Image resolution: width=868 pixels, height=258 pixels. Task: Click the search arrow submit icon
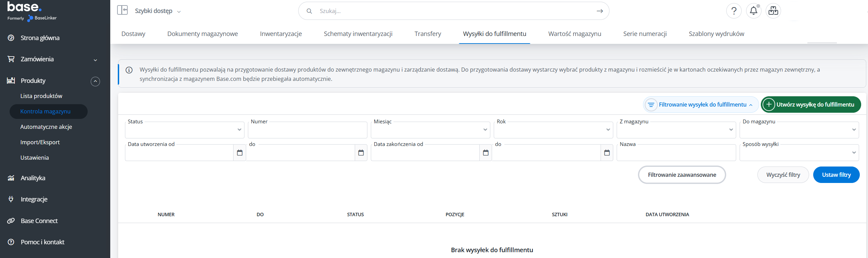(600, 11)
